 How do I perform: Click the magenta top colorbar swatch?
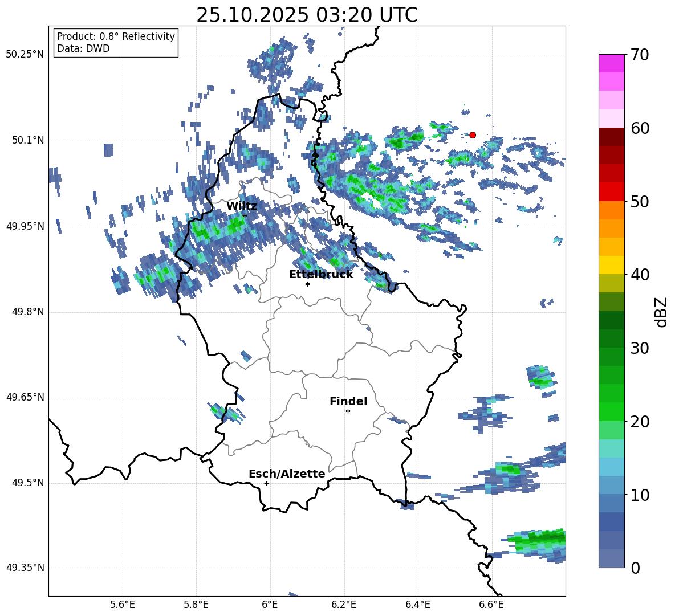pos(611,63)
